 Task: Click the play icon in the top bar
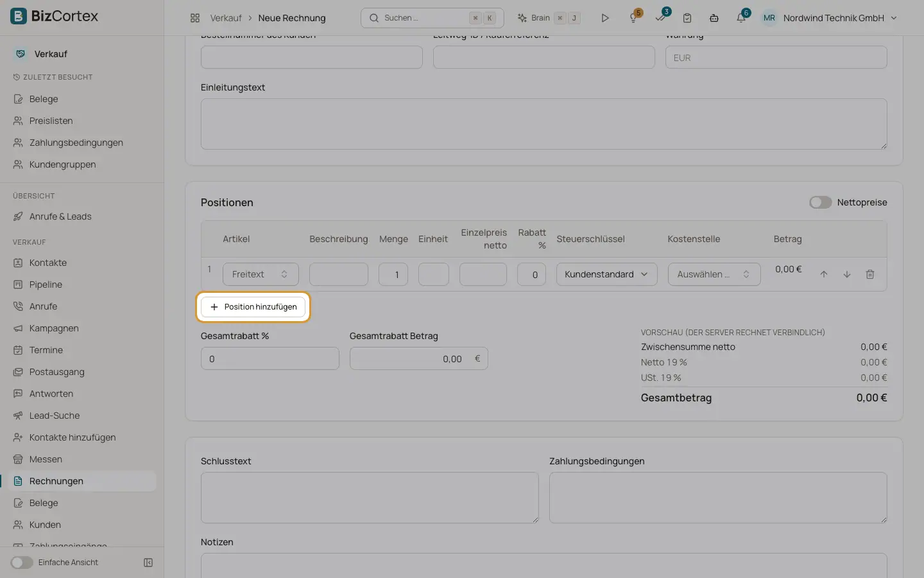pyautogui.click(x=604, y=18)
